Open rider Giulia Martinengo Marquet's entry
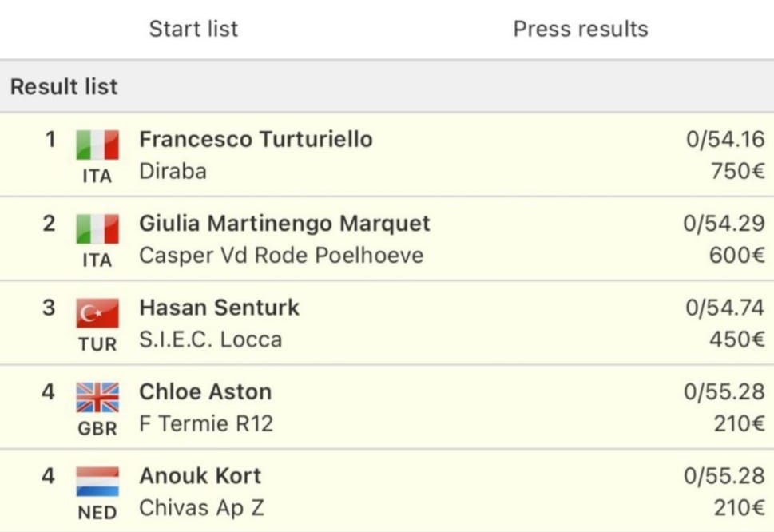The width and height of the screenshot is (774, 532). [285, 224]
